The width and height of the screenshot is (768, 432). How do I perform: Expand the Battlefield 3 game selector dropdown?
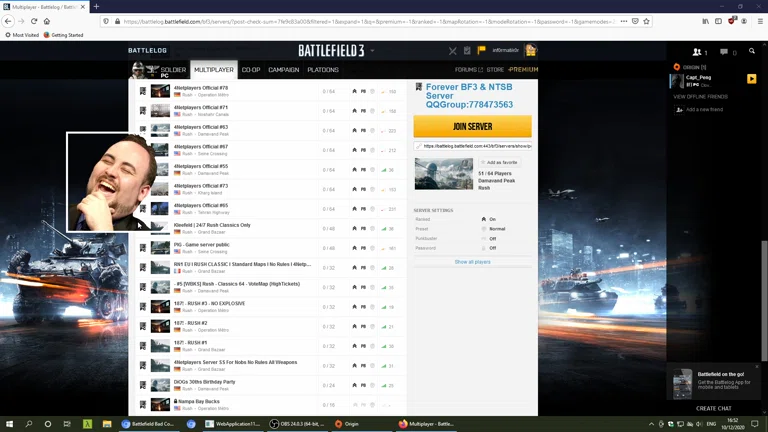(372, 50)
